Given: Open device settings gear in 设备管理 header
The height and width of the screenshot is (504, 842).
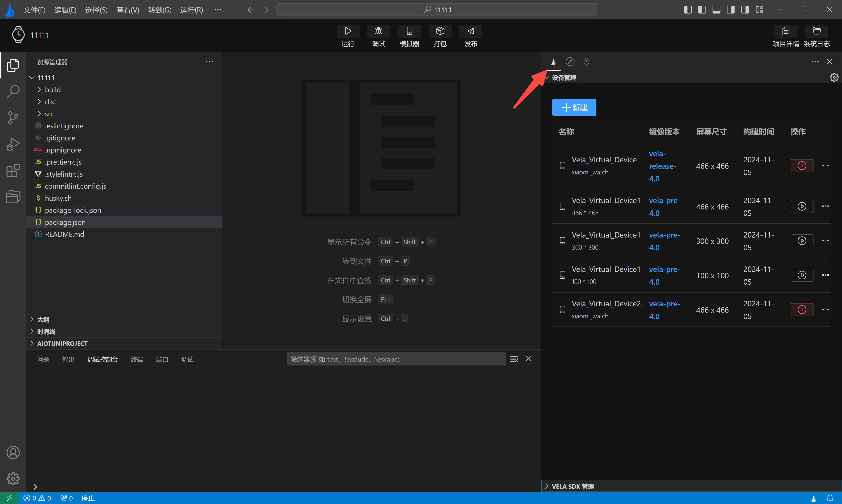Looking at the screenshot, I should point(834,77).
